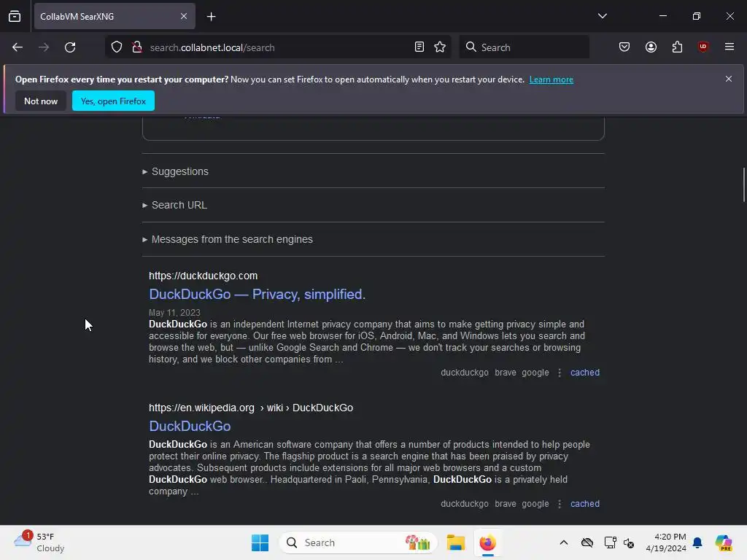Click the muted volume tray icon
747x560 pixels.
tap(629, 542)
